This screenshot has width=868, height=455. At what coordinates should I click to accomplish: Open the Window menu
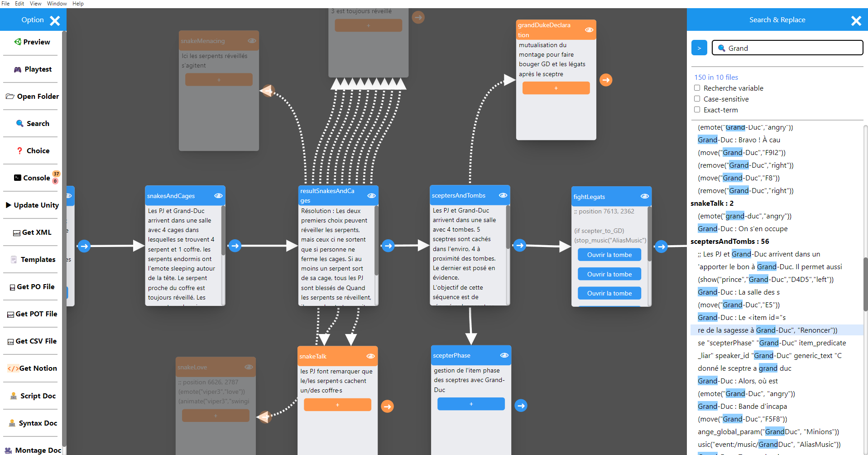click(57, 4)
